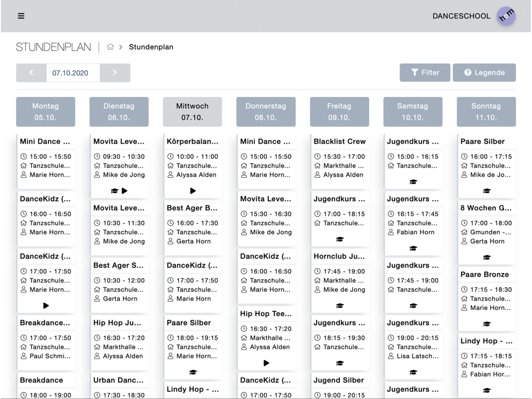Open Thursday Movita Leve... 15:30 class title
Screen dimensions: 532x399
click(265, 199)
